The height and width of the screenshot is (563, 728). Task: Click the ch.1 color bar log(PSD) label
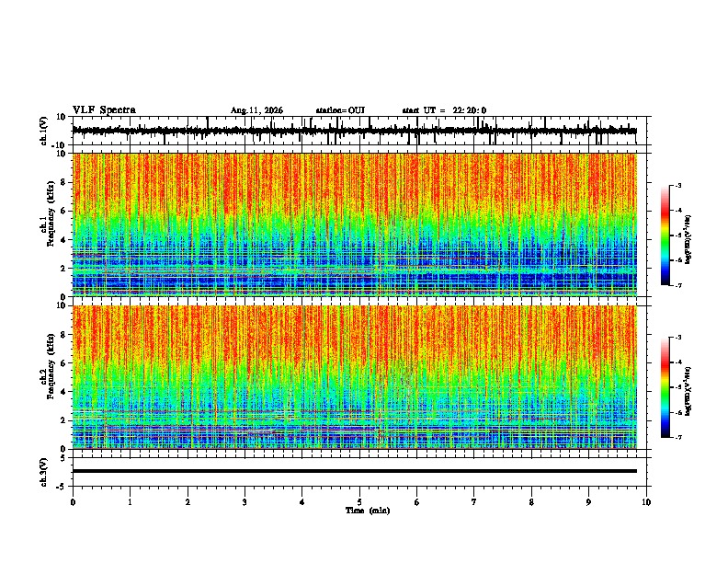click(688, 239)
